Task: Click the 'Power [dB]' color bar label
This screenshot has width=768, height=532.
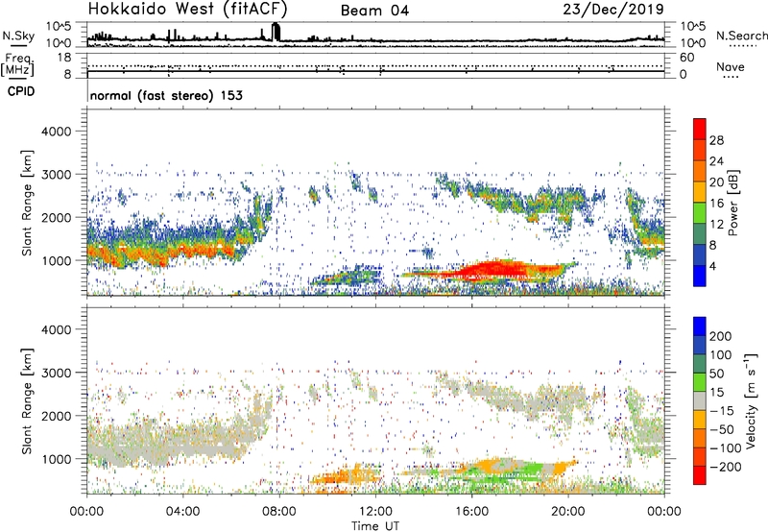Action: pyautogui.click(x=732, y=203)
